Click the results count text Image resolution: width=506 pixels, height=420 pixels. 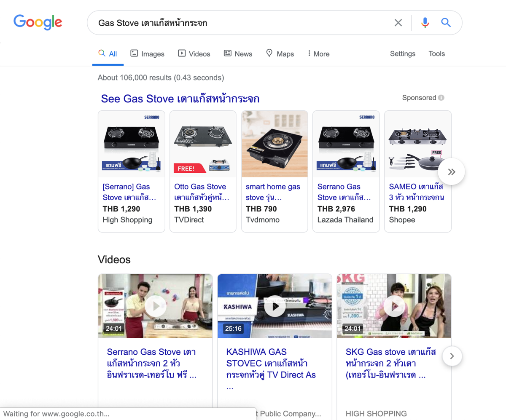pyautogui.click(x=161, y=78)
